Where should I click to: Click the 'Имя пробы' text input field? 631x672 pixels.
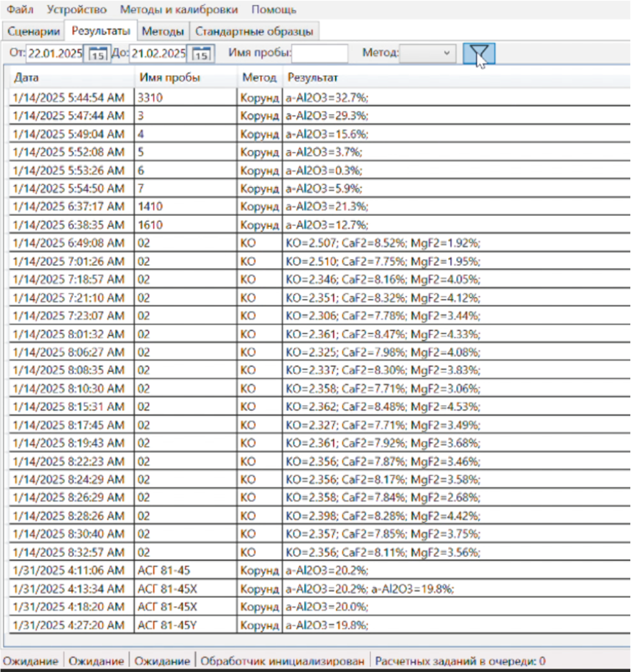(x=319, y=53)
